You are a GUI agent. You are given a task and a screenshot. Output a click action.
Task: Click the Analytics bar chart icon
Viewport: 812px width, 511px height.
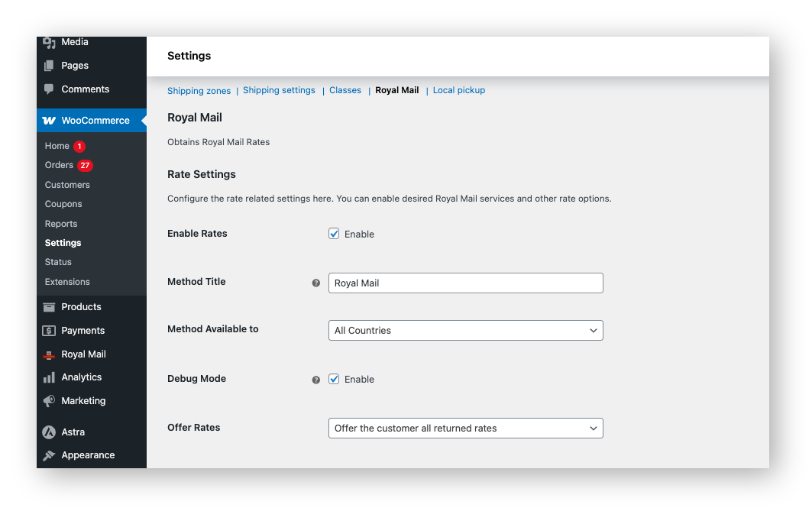[x=49, y=378]
